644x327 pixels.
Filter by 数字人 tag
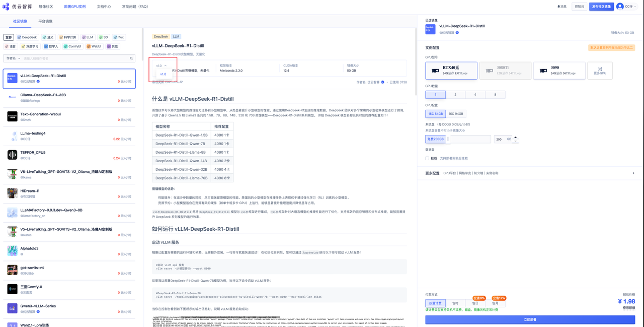pos(51,46)
